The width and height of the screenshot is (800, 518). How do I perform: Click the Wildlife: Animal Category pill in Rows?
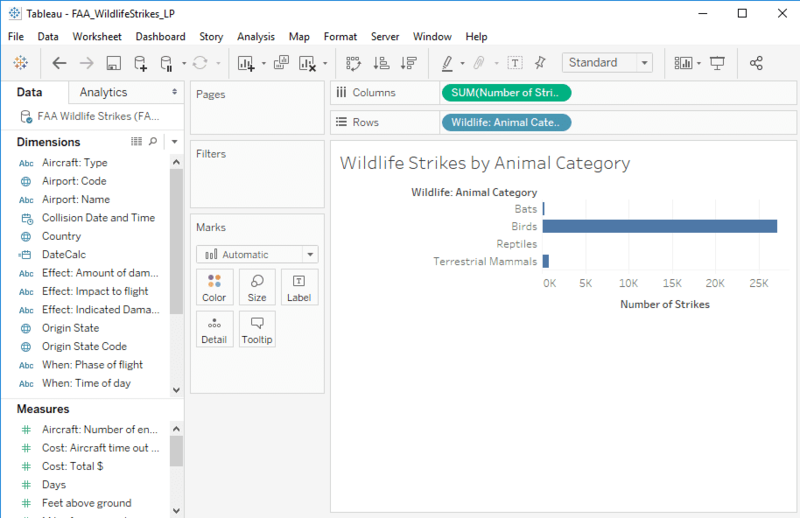[x=506, y=122]
